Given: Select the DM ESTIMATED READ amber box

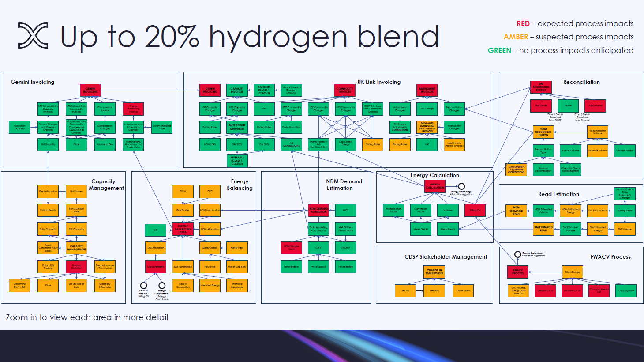Looking at the screenshot, I should (543, 229).
